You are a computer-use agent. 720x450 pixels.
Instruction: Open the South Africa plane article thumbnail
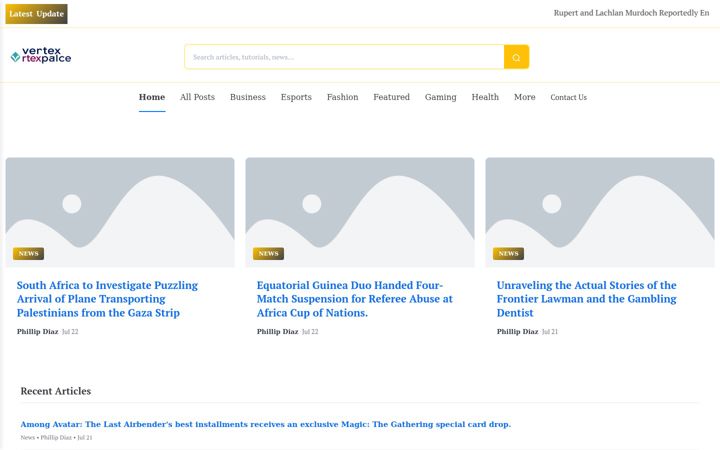point(120,212)
